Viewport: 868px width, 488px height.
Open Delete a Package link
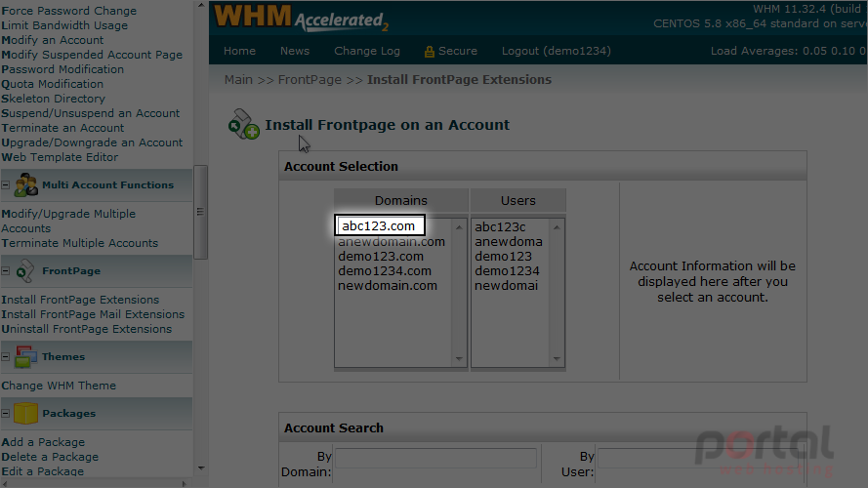[x=50, y=457]
